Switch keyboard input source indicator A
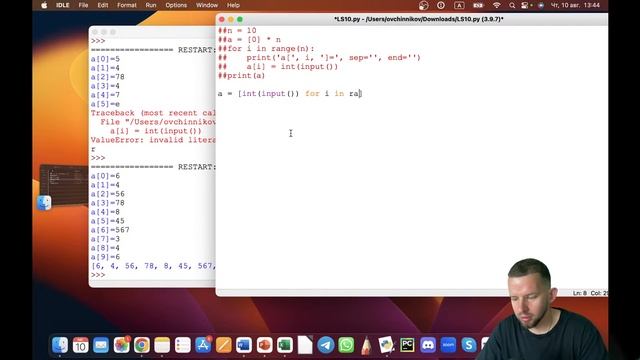640x360 pixels. [459, 5]
